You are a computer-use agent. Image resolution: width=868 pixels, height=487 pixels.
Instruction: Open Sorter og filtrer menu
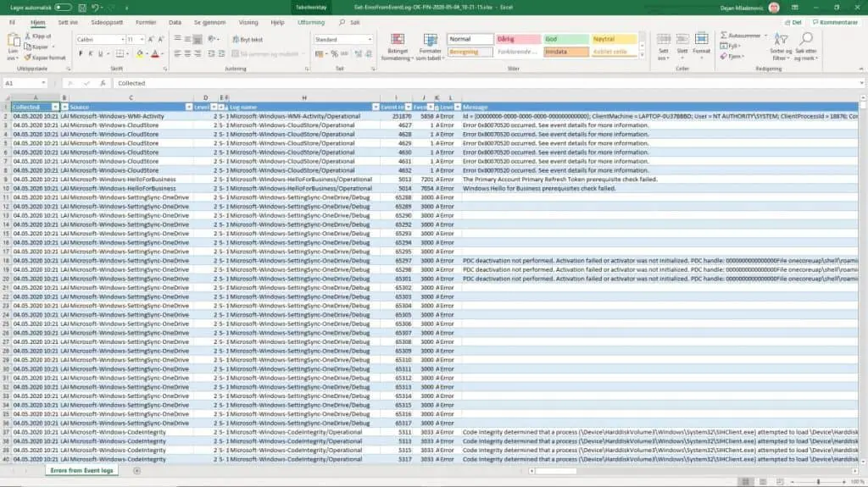click(x=781, y=47)
